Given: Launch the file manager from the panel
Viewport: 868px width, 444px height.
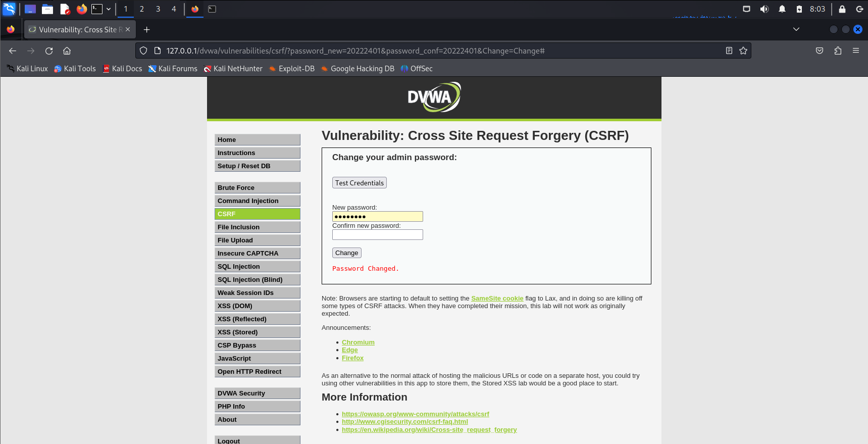Looking at the screenshot, I should [x=47, y=9].
